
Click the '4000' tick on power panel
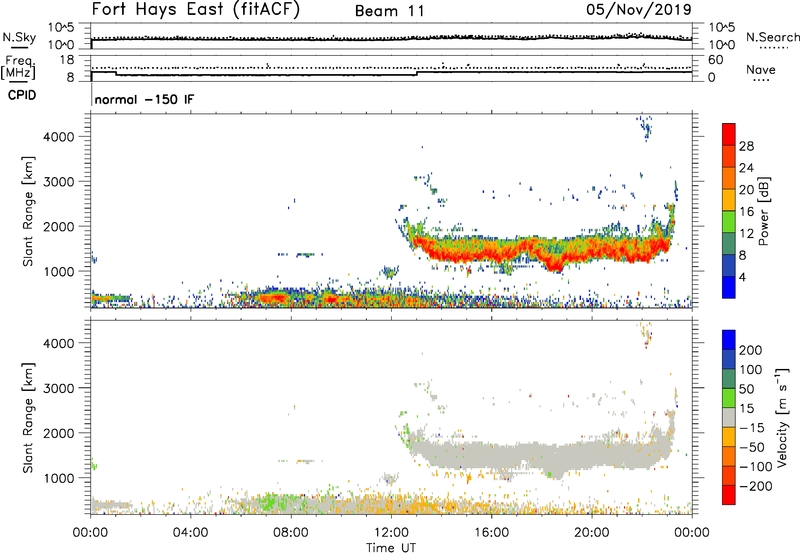pyautogui.click(x=58, y=137)
